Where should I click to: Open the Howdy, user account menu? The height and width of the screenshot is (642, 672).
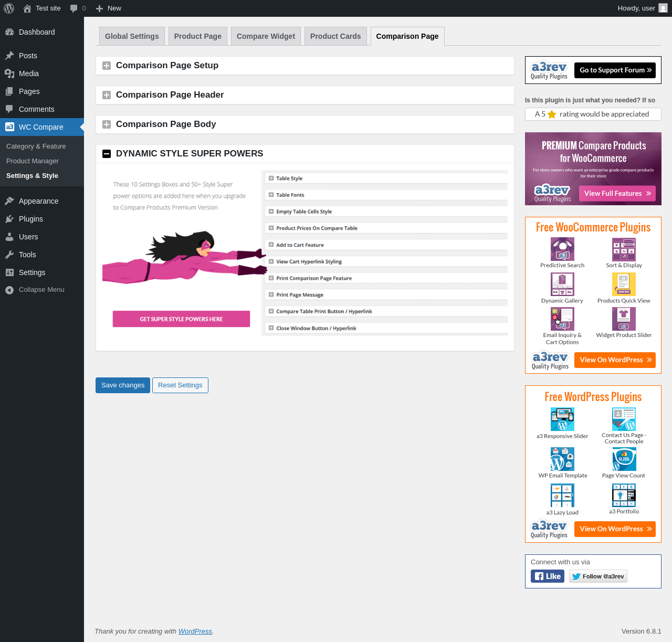pyautogui.click(x=643, y=8)
